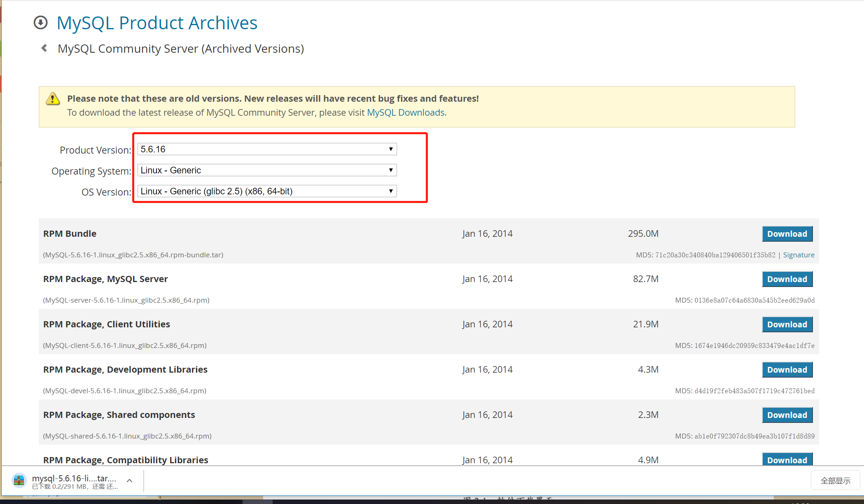Screen dimensions: 864x504
Task: Click the MySQL-client-5.6.16-1 rpm filename
Action: tap(125, 345)
